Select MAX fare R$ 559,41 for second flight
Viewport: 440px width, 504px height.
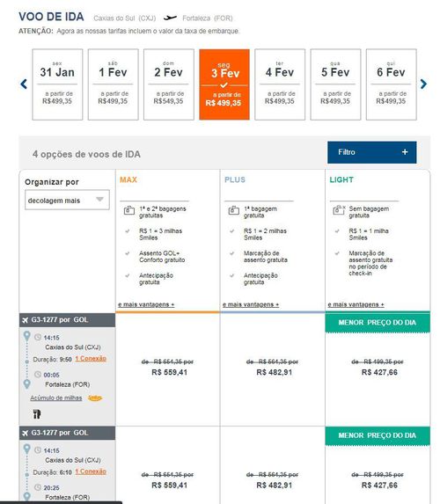click(169, 485)
